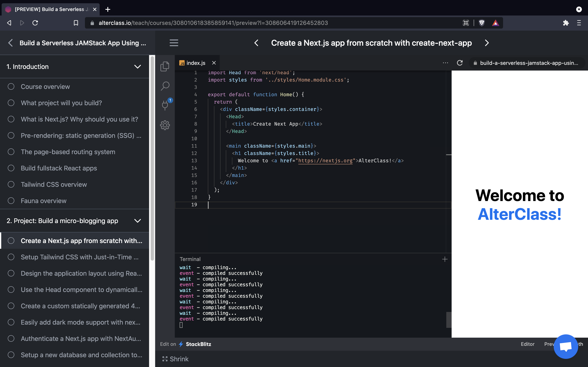Open the Ports plug icon with badge
Viewport: 588px width, 367px height.
(165, 105)
